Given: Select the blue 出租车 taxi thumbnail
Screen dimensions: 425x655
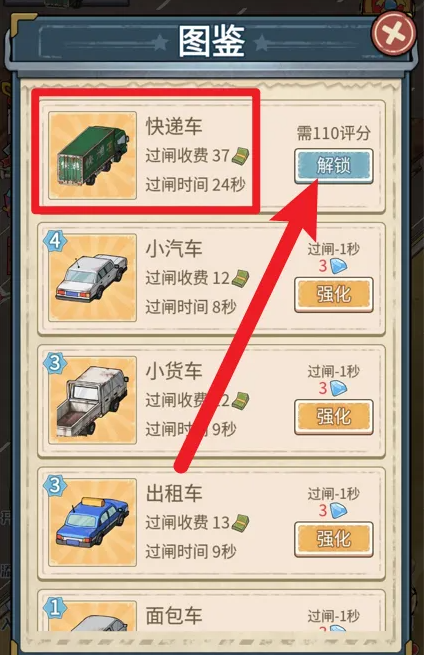Looking at the screenshot, I should point(92,523).
